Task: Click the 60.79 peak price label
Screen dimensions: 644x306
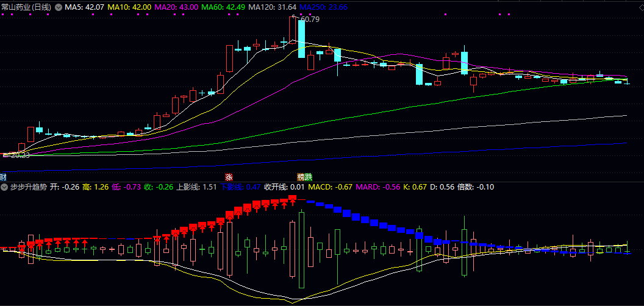Action: click(x=310, y=19)
